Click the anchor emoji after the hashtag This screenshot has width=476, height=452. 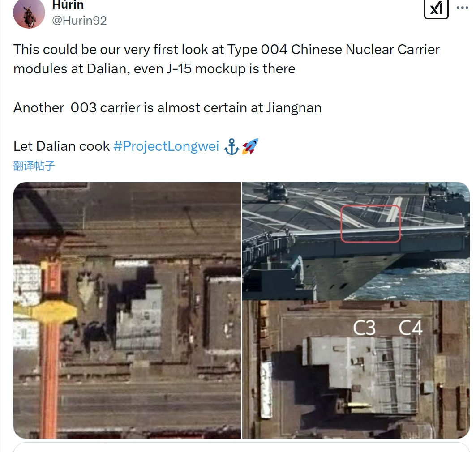pos(232,146)
